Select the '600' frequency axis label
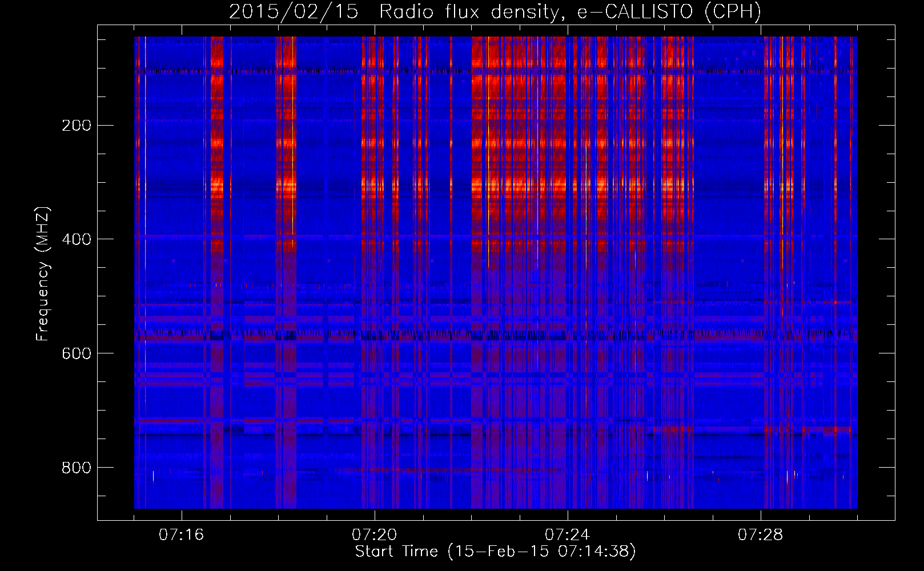 click(76, 354)
